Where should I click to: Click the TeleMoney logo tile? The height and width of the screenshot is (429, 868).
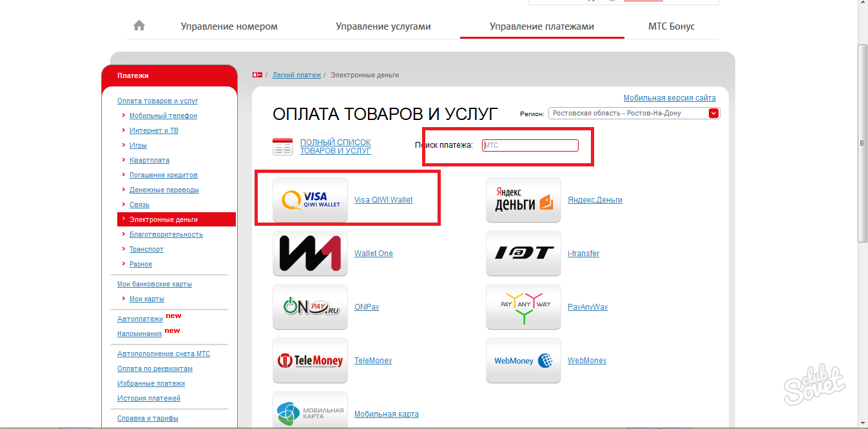coord(310,361)
